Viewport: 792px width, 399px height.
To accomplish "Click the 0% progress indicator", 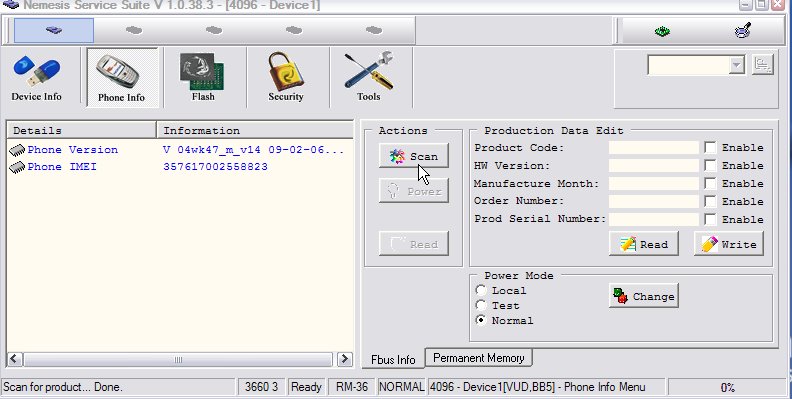I will click(727, 387).
